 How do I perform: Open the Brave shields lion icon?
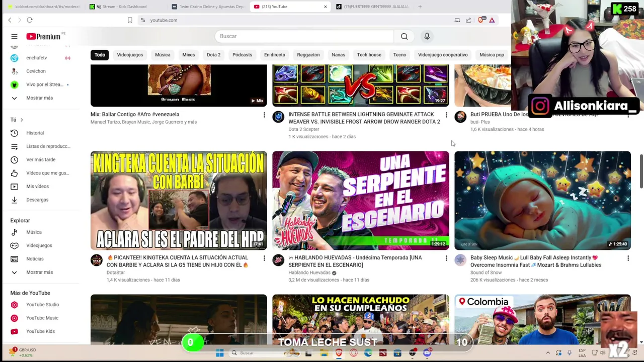click(480, 20)
